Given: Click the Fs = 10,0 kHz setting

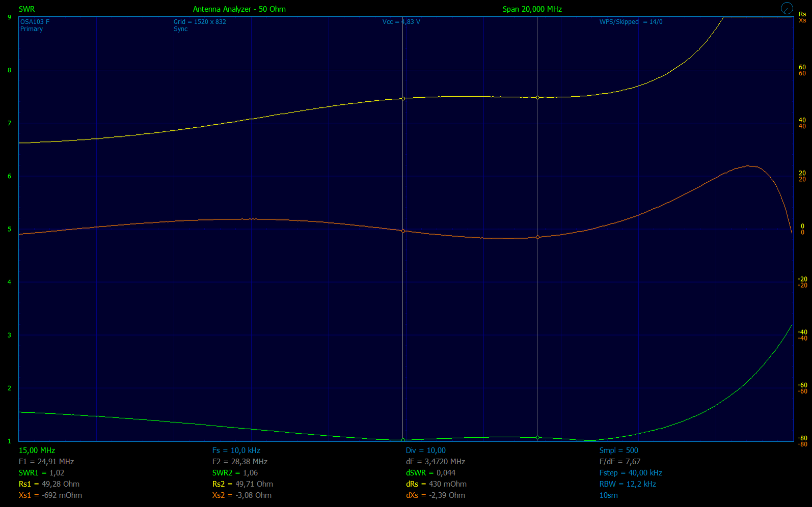Looking at the screenshot, I should pyautogui.click(x=236, y=450).
